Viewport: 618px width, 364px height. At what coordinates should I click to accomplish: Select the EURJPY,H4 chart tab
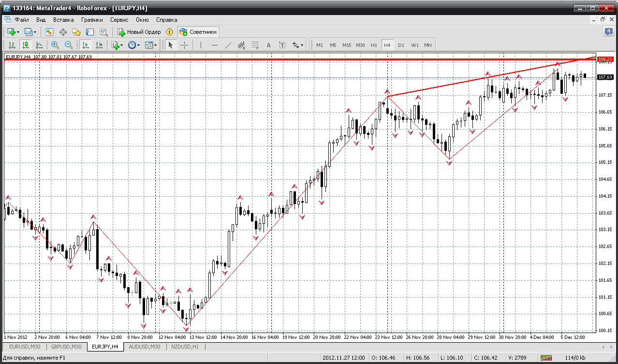(x=105, y=347)
